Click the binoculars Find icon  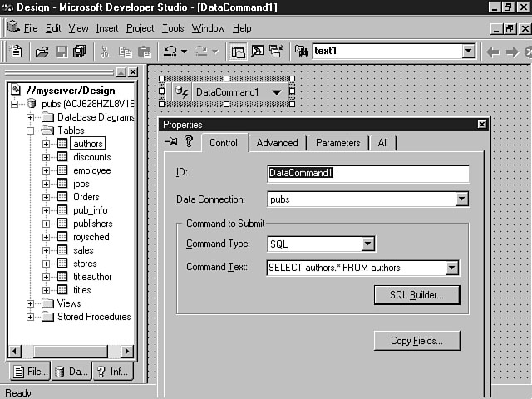coord(302,52)
